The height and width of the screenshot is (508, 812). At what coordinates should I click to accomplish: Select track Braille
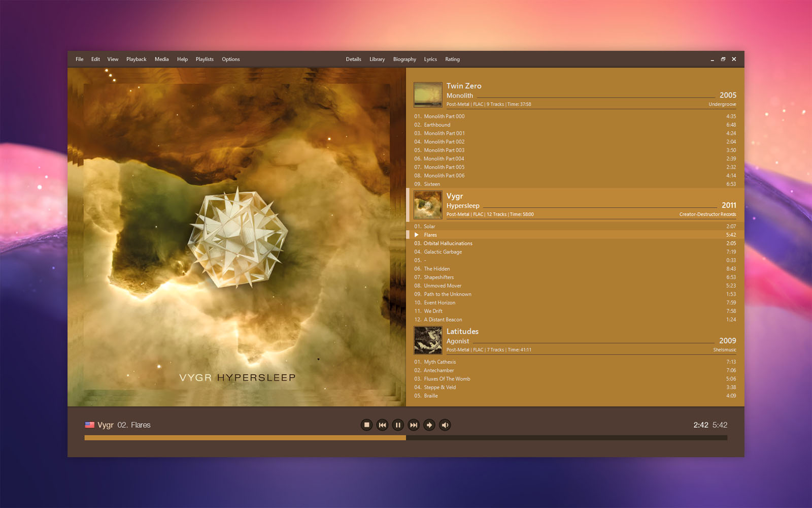tap(575, 396)
